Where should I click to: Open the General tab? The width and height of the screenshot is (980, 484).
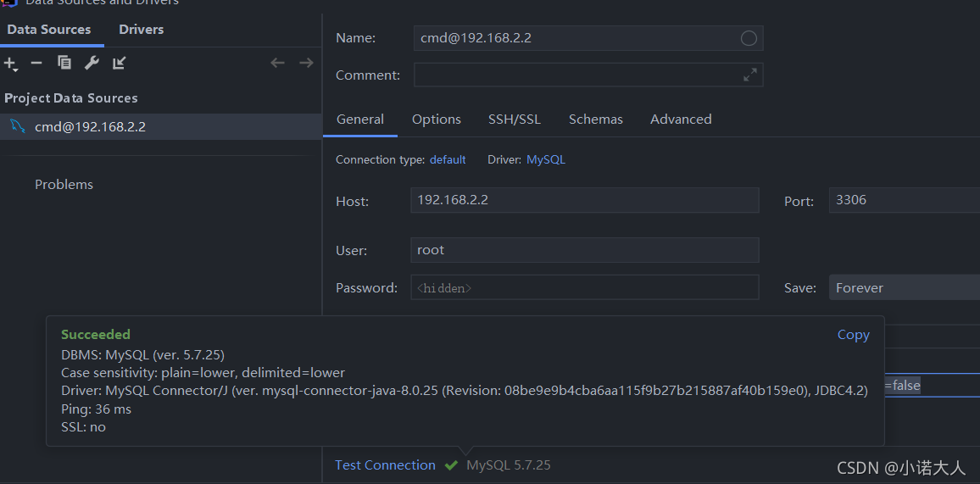[x=360, y=120]
